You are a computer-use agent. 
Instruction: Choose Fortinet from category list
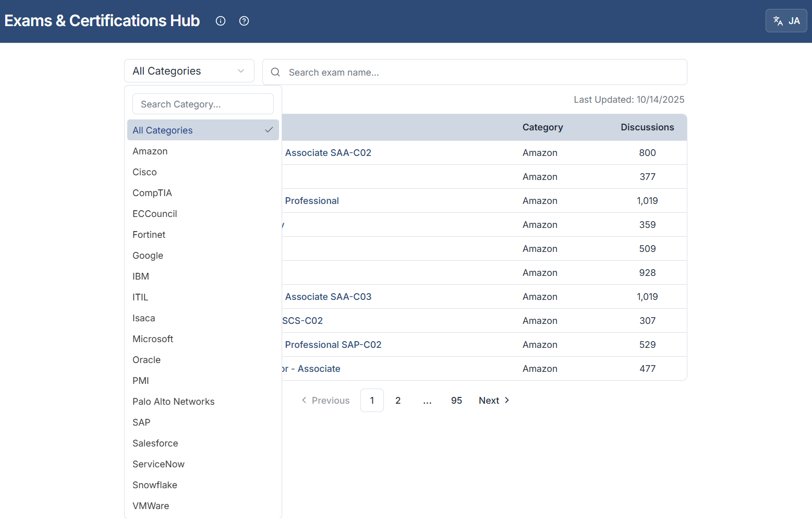(x=203, y=234)
